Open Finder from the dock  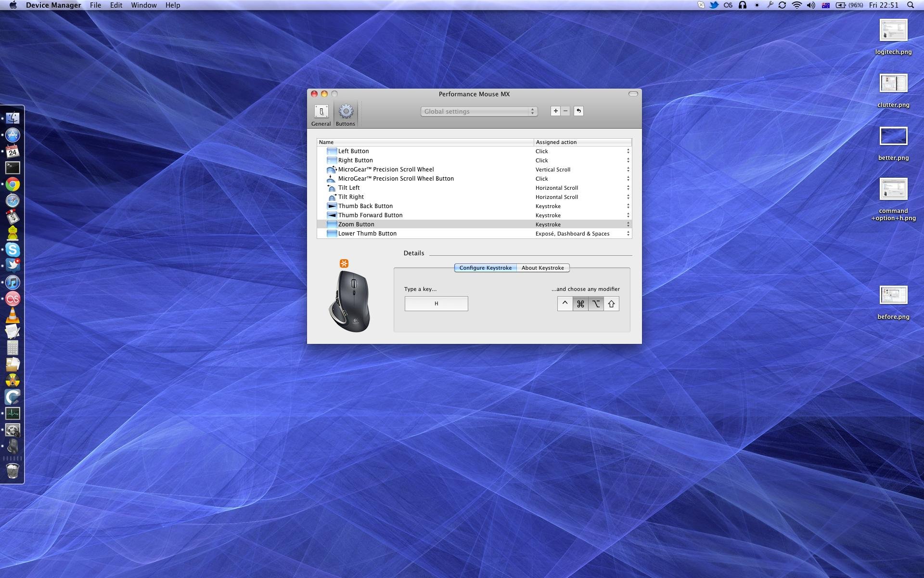(13, 118)
